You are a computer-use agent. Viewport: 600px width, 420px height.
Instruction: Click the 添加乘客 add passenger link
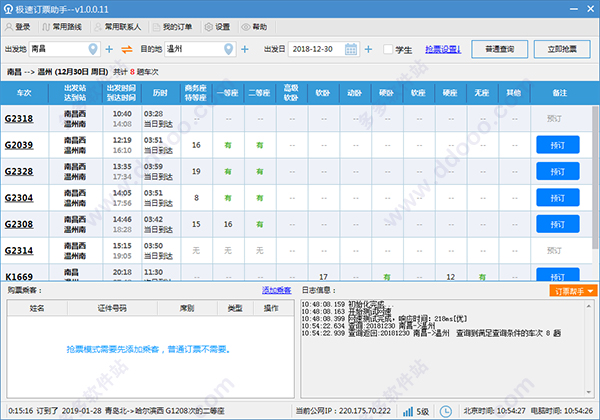pos(276,290)
